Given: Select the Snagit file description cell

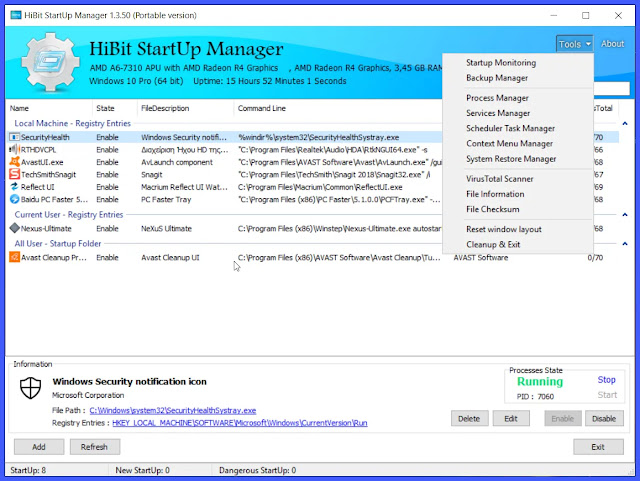Looking at the screenshot, I should tap(151, 174).
